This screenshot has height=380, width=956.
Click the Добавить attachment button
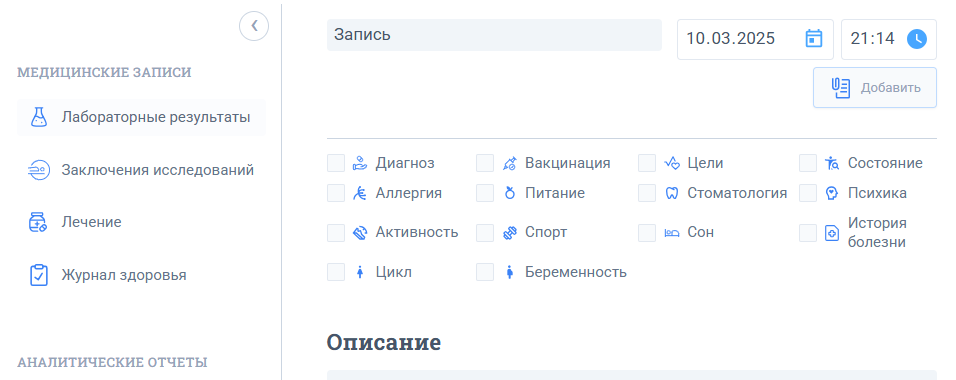pos(875,88)
